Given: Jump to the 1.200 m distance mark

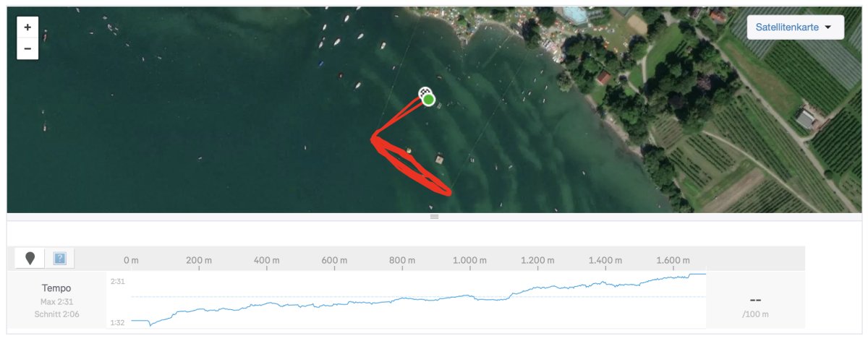Looking at the screenshot, I should click(538, 260).
